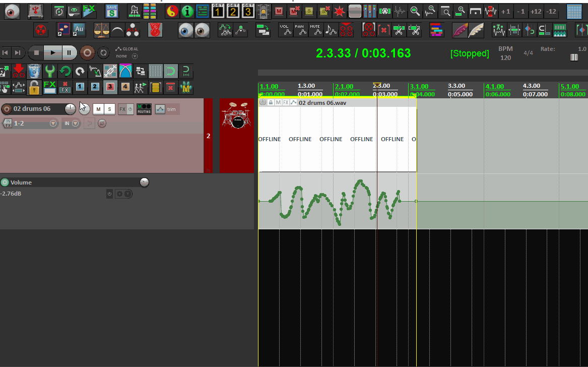Click the +12 toolbar button
Screen dimensions: 588x367
coord(536,12)
